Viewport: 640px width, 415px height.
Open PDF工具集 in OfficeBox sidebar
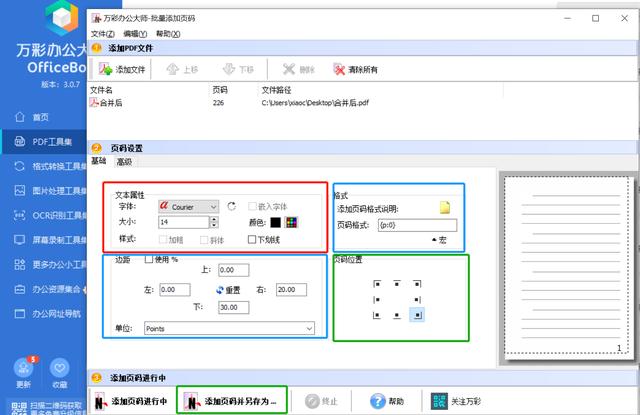pos(43,142)
